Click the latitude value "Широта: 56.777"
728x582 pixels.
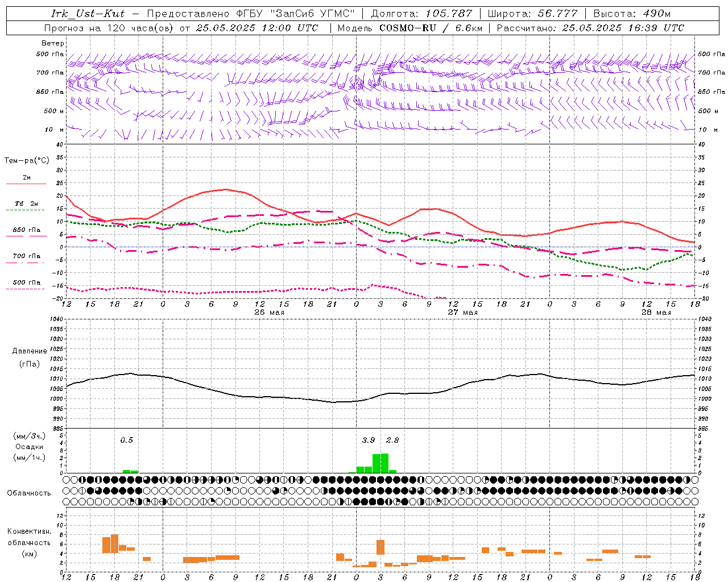[x=533, y=14]
